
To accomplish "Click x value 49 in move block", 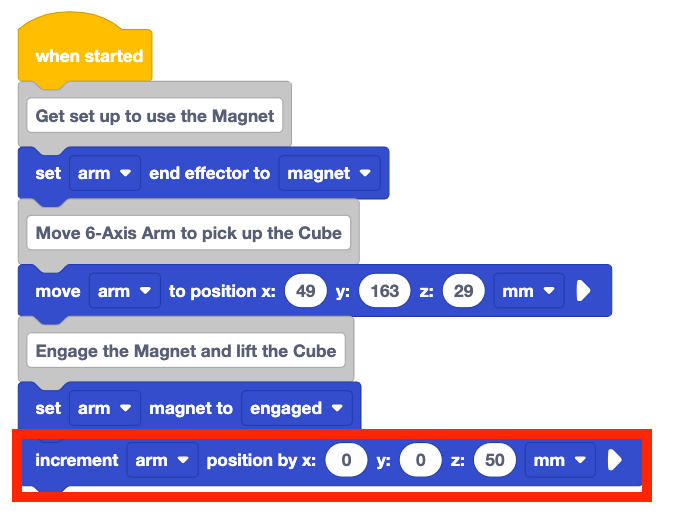I will pyautogui.click(x=306, y=291).
